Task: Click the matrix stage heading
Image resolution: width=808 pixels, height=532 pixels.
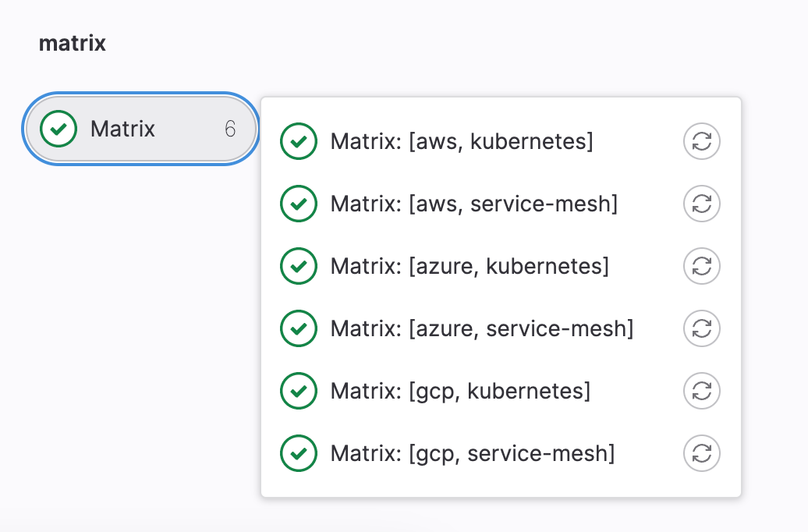Action: point(73,43)
